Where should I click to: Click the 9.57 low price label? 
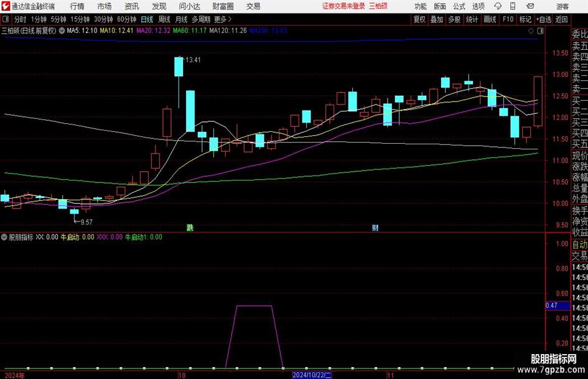[86, 222]
